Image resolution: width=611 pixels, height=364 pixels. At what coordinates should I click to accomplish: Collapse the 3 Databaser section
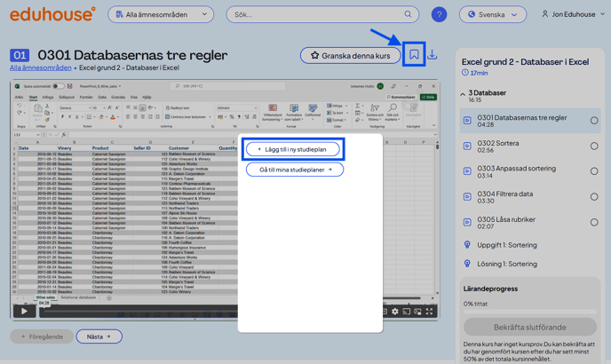tap(463, 93)
